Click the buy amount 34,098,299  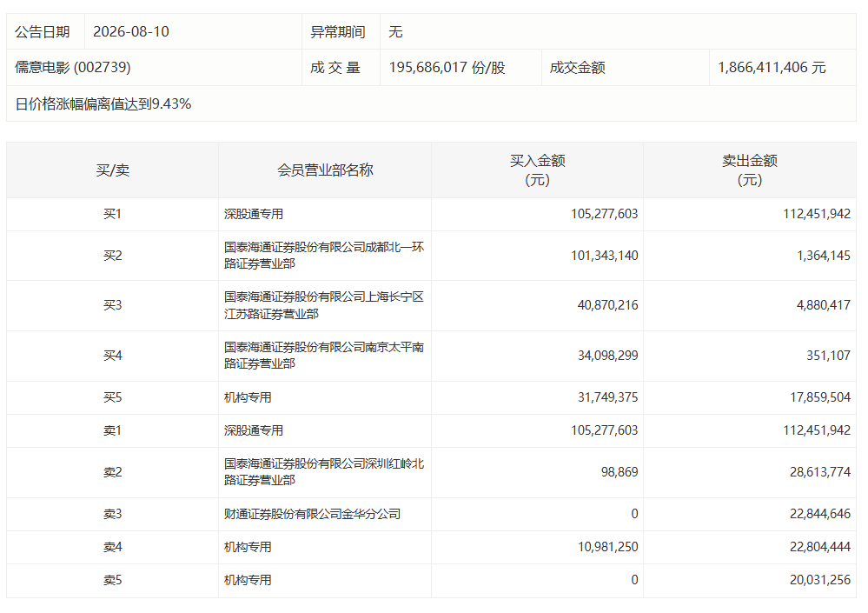[608, 356]
